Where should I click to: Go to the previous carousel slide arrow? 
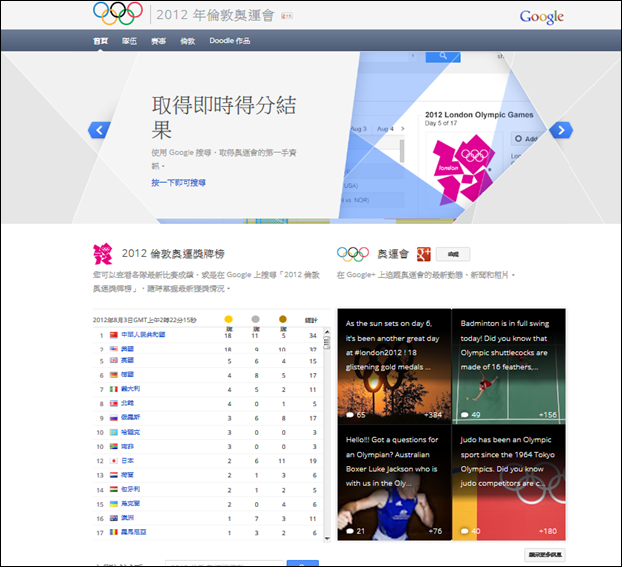(x=99, y=130)
